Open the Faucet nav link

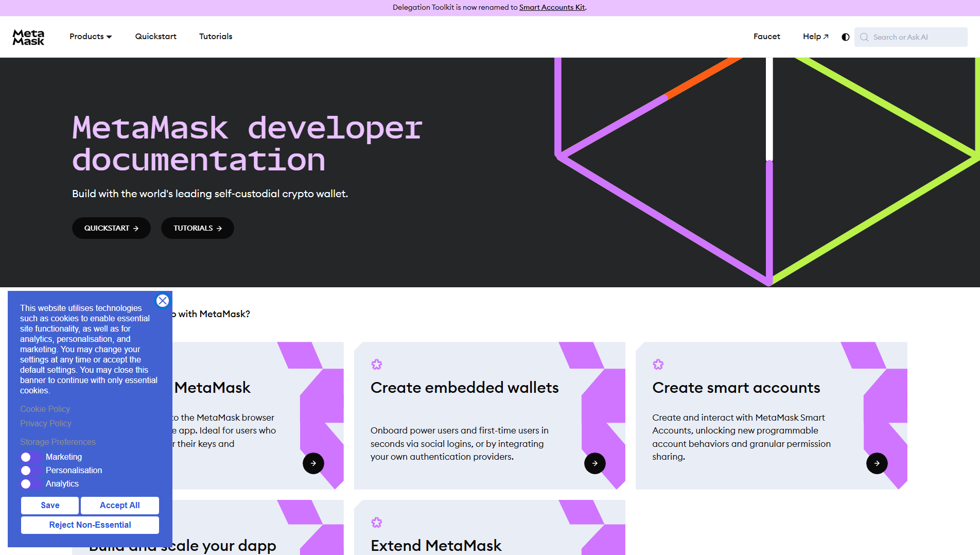point(767,37)
